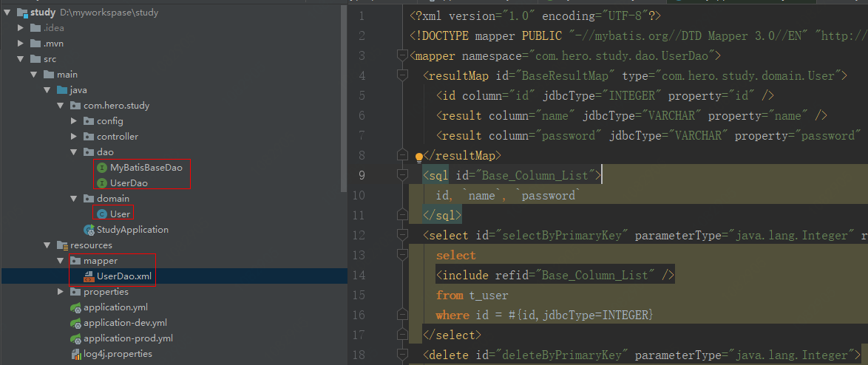This screenshot has width=868, height=365.
Task: Click the application-dev.yml Spring icon
Action: [x=75, y=323]
